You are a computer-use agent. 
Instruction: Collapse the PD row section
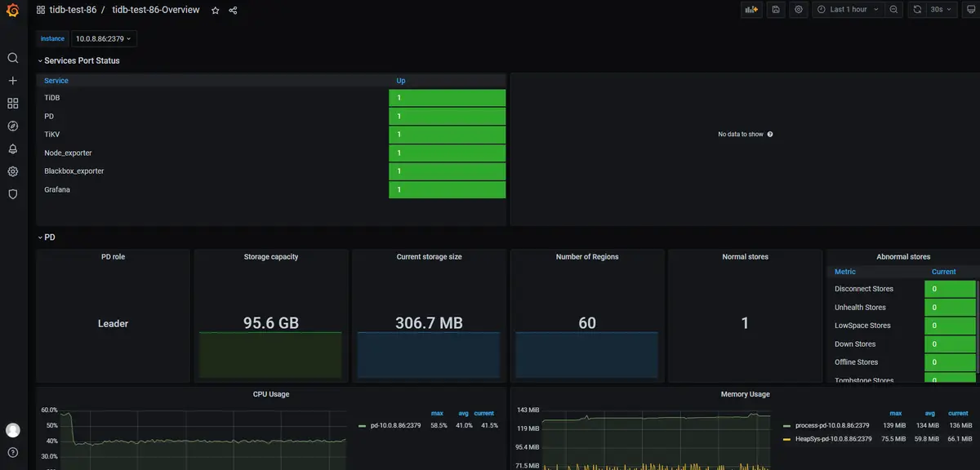(x=47, y=237)
